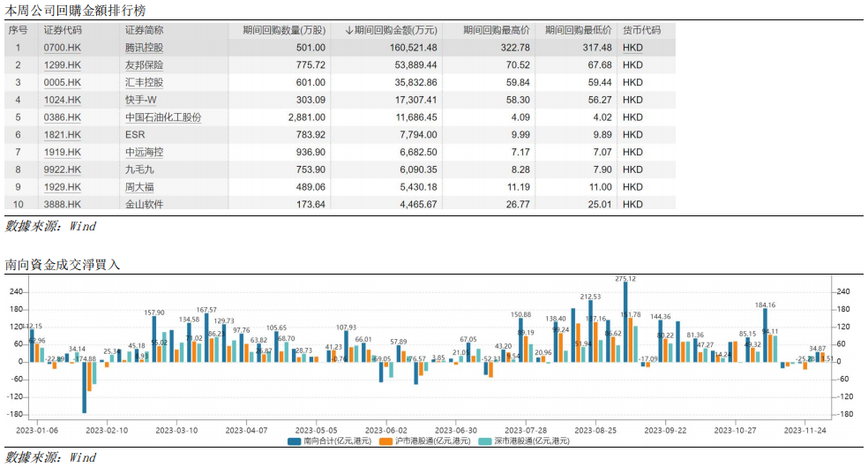This screenshot has width=868, height=467.
Task: Click the 中远海控 company name
Action: point(144,152)
